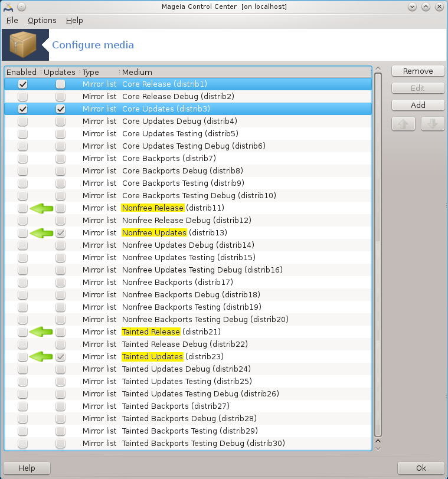Click the scrollbar up arrow above the list

point(378,68)
